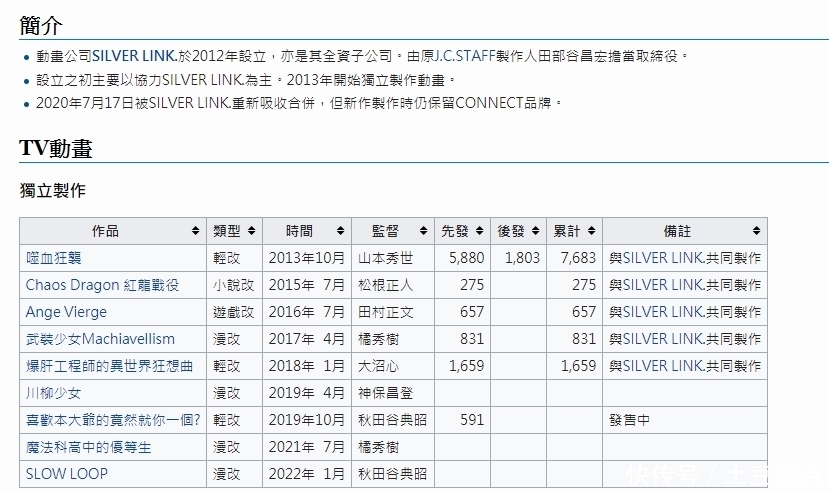Sort table by 累計 column arrows

(x=592, y=231)
